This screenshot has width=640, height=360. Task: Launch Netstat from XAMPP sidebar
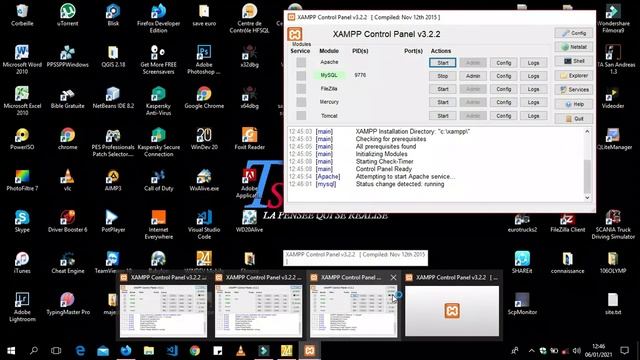tap(573, 47)
